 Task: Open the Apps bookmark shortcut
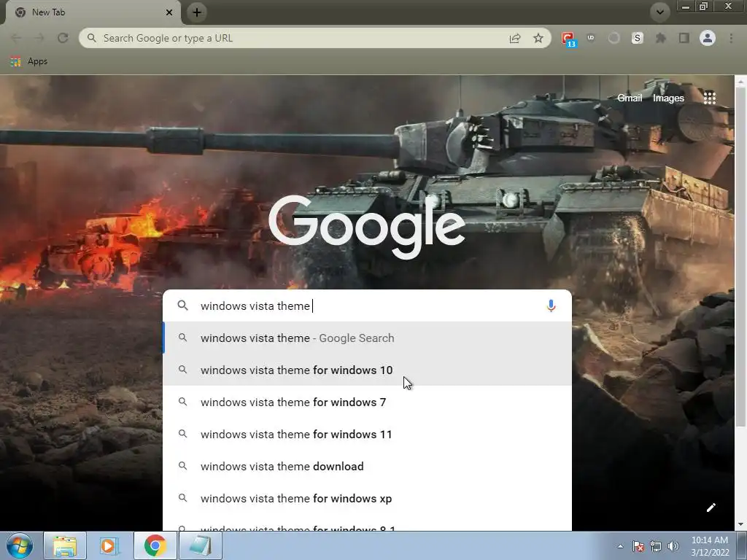(x=29, y=61)
